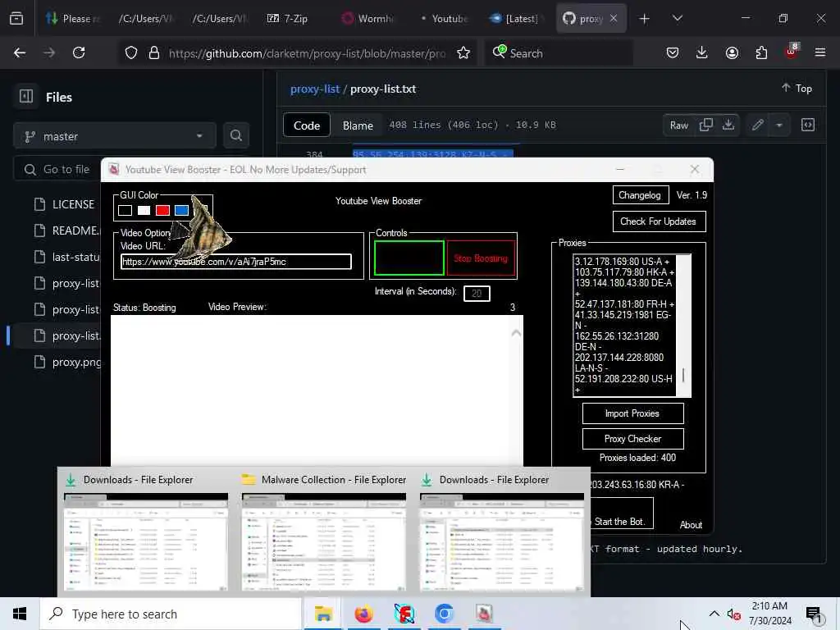Open the master branch dropdown
The image size is (840, 630).
click(115, 135)
